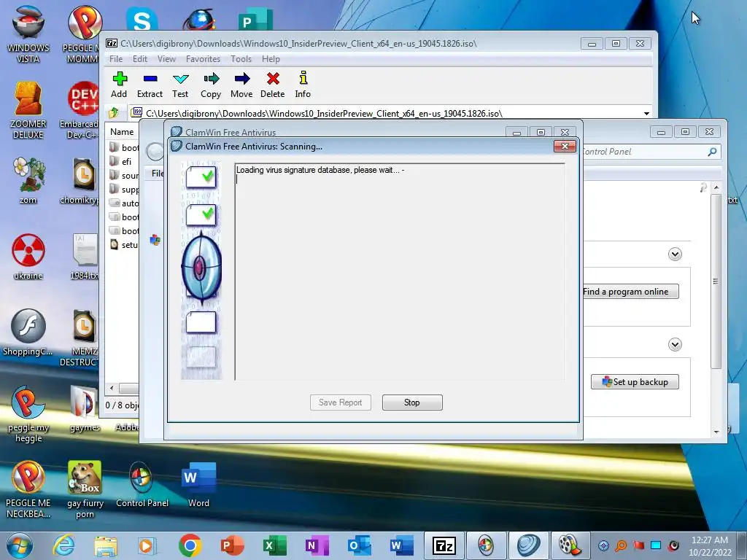747x560 pixels.
Task: Choose the Copy tool in 7-Zip
Action: [x=211, y=85]
